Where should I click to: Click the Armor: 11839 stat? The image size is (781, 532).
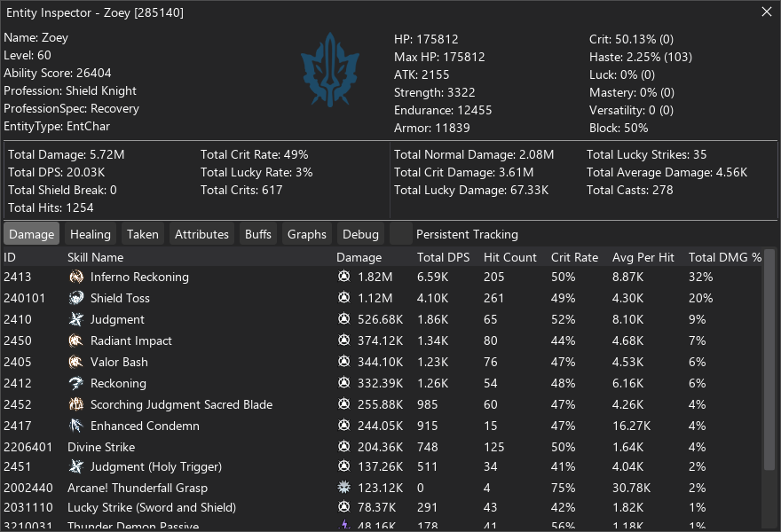click(x=432, y=128)
